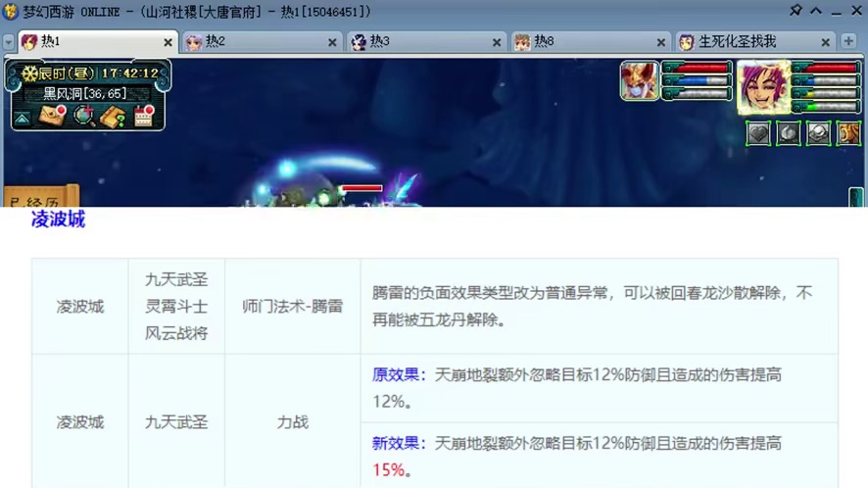Click the gray orb buff icon
The height and width of the screenshot is (488, 868).
pyautogui.click(x=818, y=133)
